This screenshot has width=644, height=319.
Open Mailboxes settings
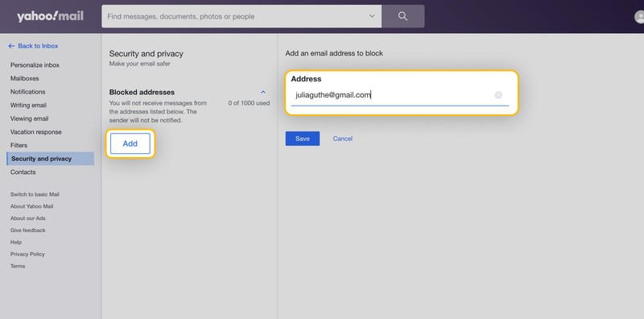tap(25, 78)
